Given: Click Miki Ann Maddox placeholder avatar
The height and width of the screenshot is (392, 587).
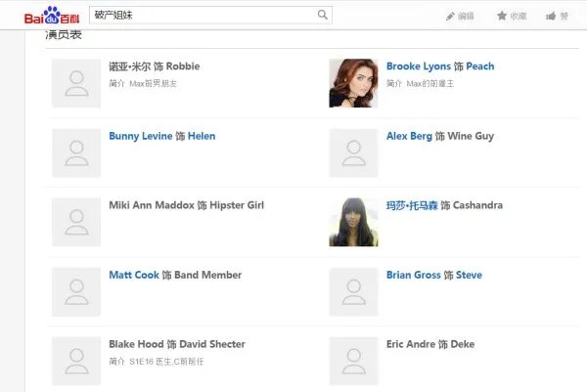Looking at the screenshot, I should click(x=76, y=222).
